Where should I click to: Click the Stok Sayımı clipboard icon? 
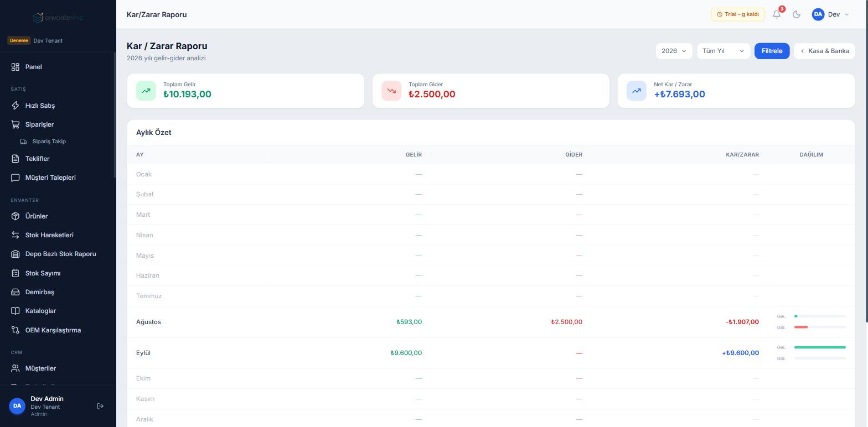(15, 273)
